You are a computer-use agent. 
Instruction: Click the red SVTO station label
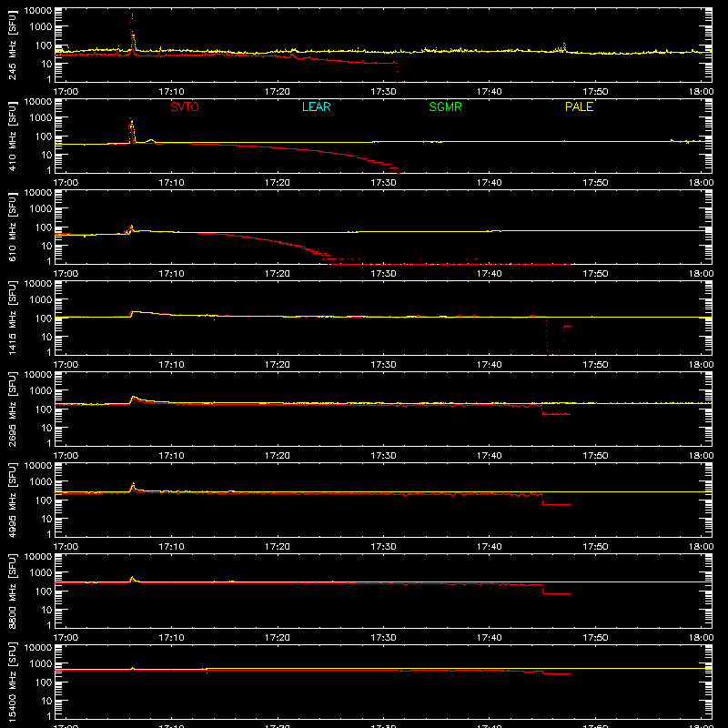tap(185, 106)
